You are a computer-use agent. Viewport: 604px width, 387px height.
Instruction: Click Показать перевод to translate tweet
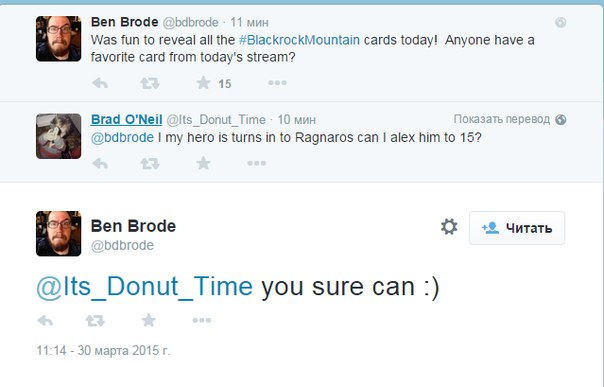tap(502, 119)
